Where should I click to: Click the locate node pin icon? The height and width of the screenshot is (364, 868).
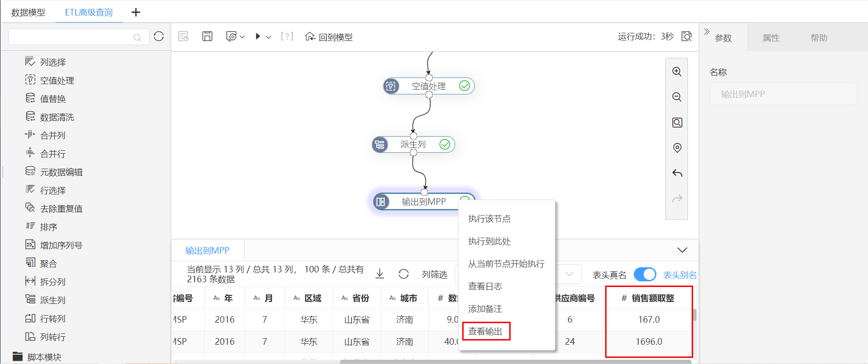(677, 148)
